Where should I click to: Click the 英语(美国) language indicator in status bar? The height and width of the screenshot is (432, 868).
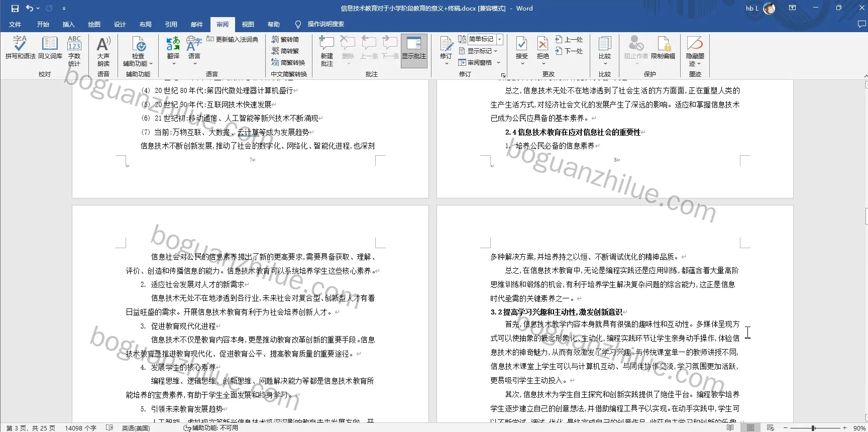click(x=136, y=428)
